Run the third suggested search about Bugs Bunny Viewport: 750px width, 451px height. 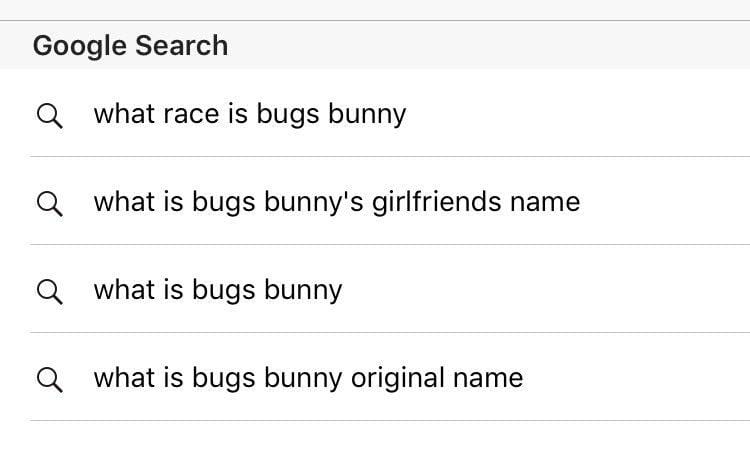[x=218, y=290]
